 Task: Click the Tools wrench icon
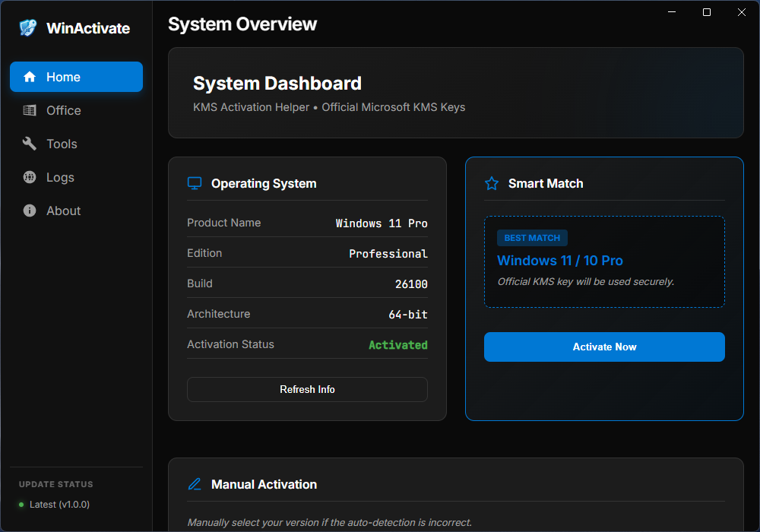point(30,144)
